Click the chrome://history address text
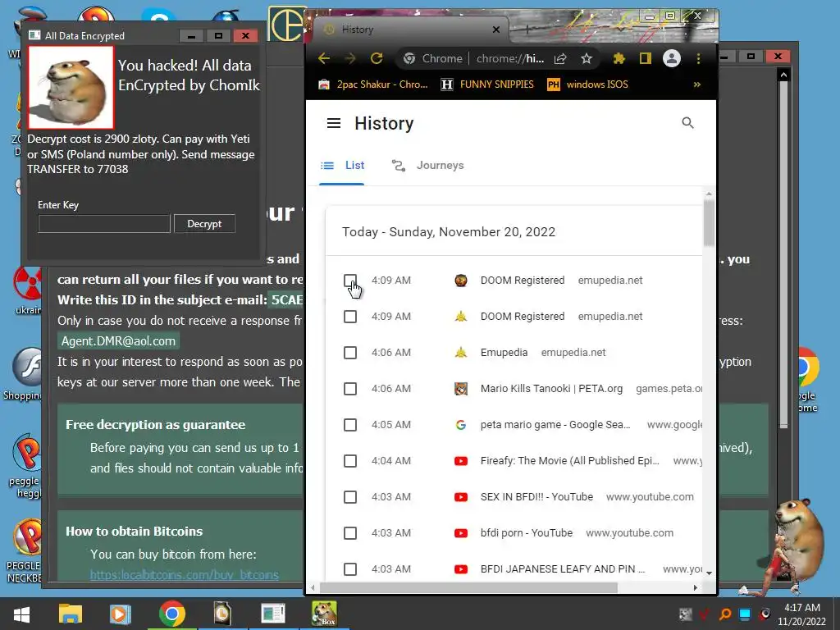Screen dimensions: 840x630 click(x=510, y=58)
